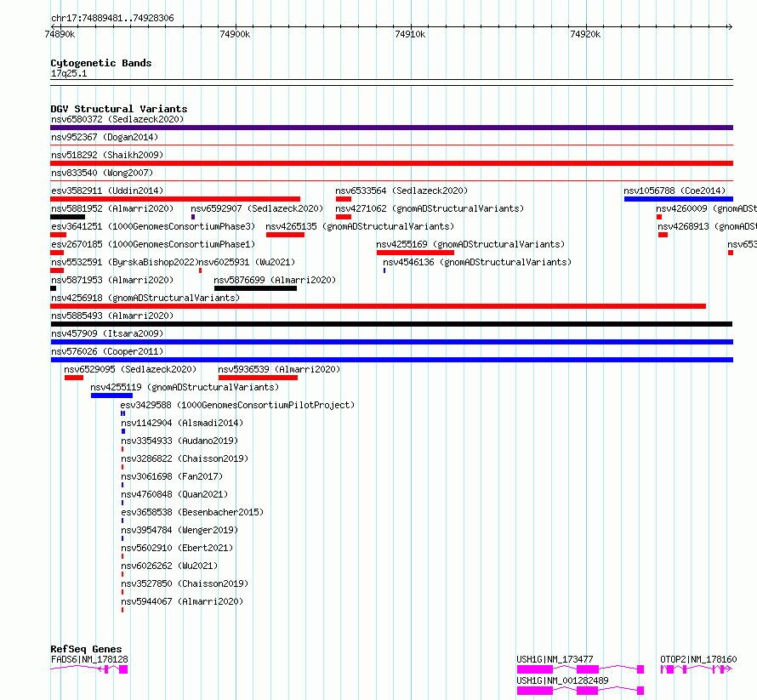
Task: Open nsv833540 (Wong2007) variant entry
Action: click(x=102, y=173)
